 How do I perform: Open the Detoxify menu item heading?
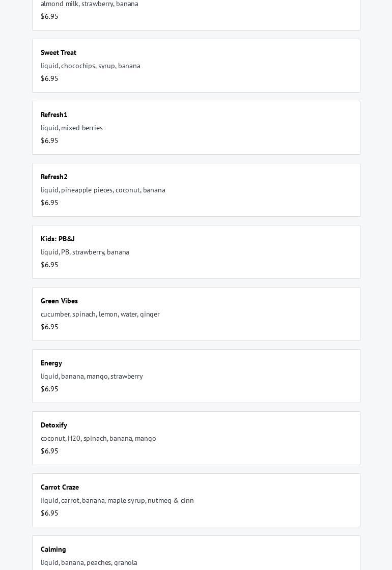[54, 425]
